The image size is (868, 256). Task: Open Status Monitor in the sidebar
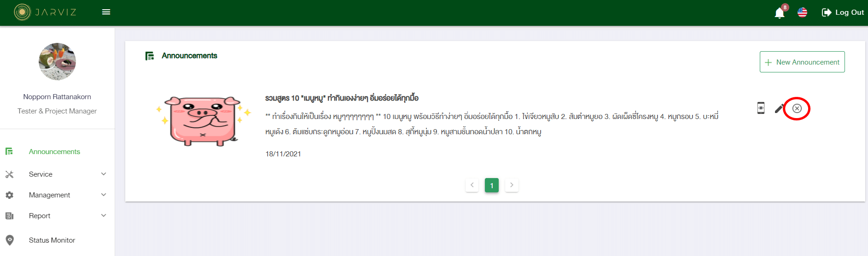(x=52, y=240)
